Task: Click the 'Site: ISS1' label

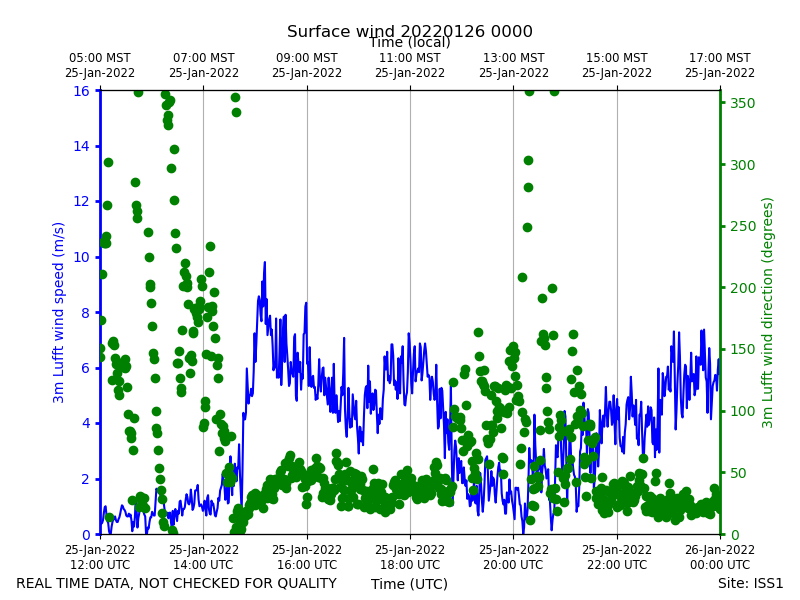Action: pyautogui.click(x=750, y=583)
